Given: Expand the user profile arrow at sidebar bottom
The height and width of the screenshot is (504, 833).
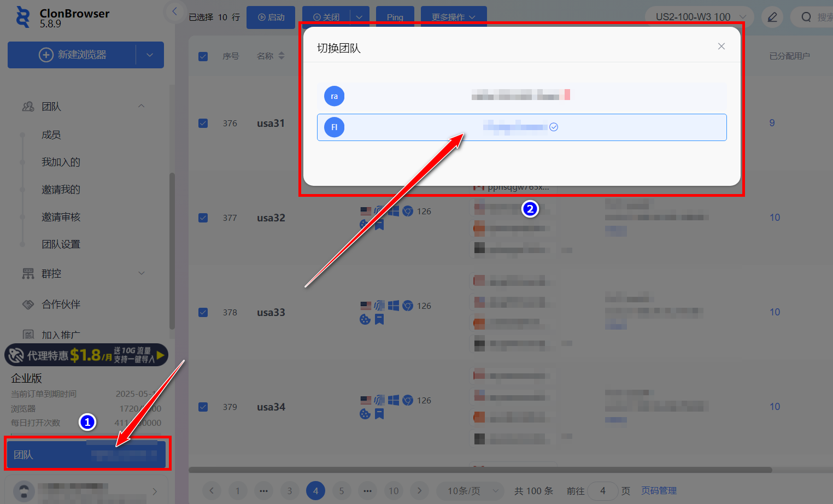Looking at the screenshot, I should pyautogui.click(x=155, y=491).
